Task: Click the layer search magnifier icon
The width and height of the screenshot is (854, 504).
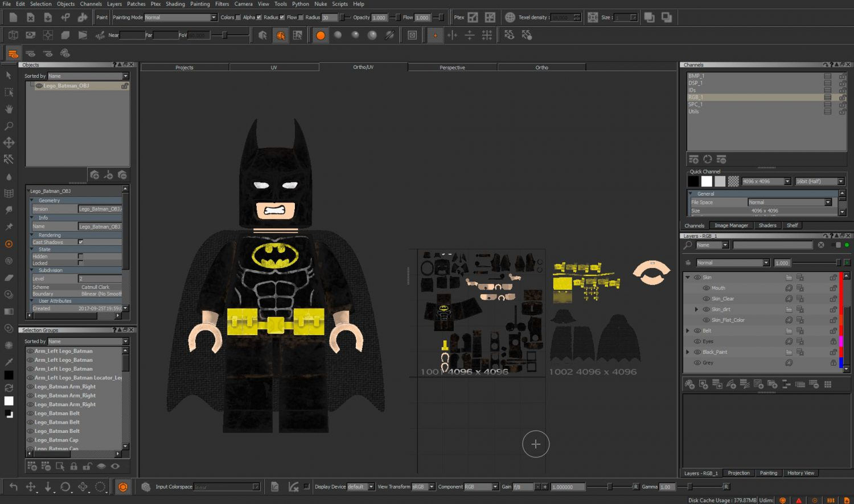Action: (688, 245)
